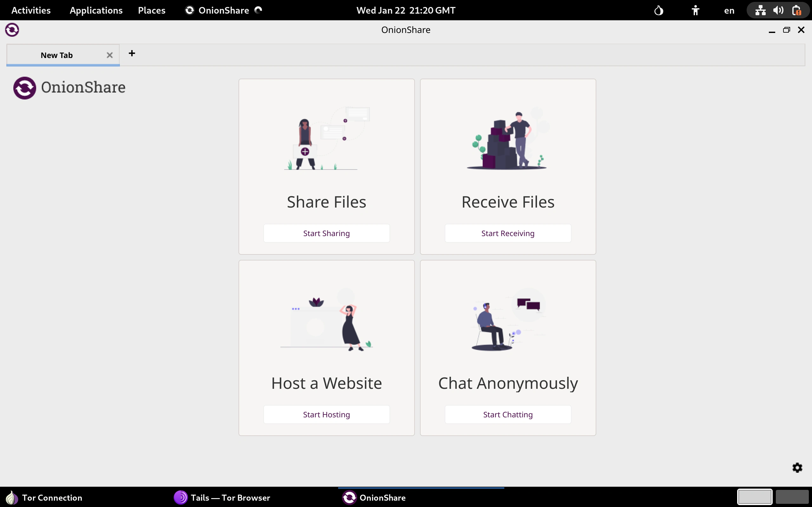Open the OnionShare settings gear

(x=797, y=467)
